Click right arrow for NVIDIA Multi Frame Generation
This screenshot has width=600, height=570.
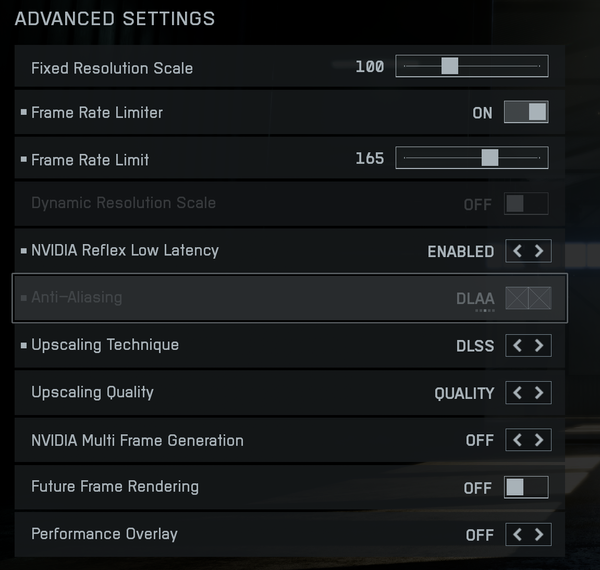(539, 440)
